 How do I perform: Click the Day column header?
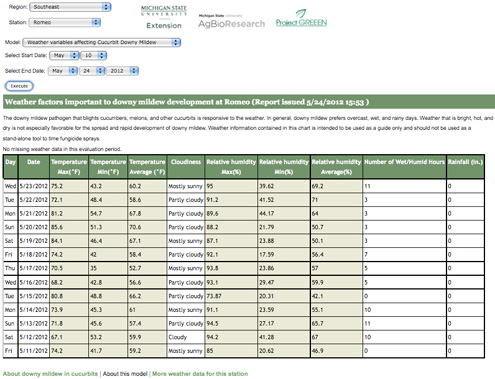click(10, 167)
